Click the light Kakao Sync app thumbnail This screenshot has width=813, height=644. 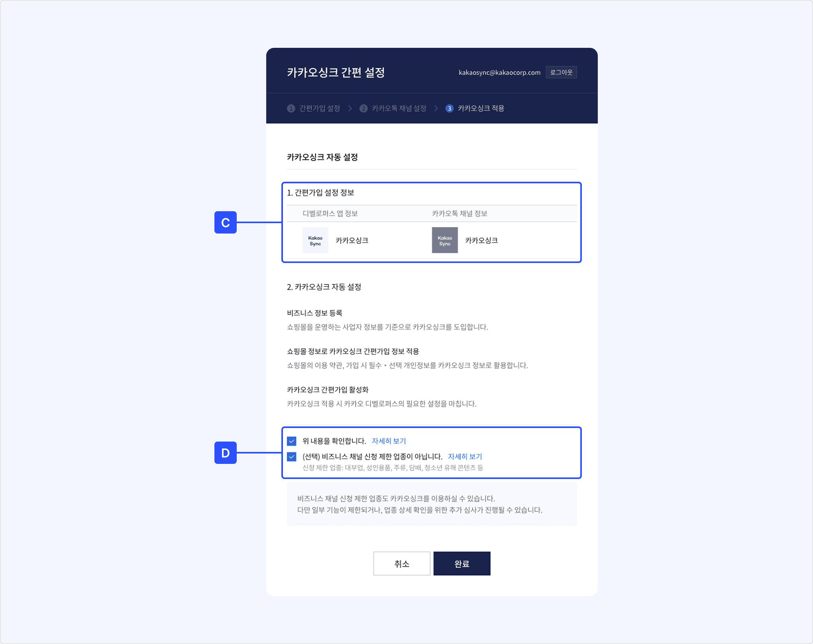pyautogui.click(x=315, y=240)
